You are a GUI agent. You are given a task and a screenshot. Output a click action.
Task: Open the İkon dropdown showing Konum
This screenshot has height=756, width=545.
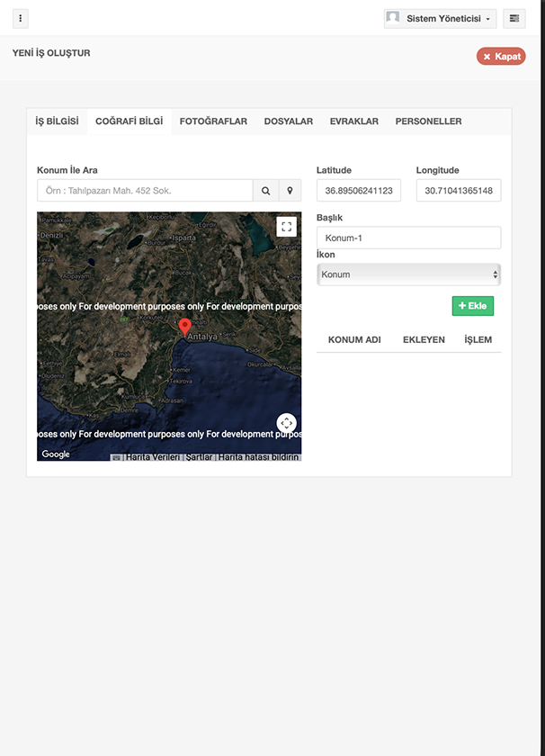[408, 274]
